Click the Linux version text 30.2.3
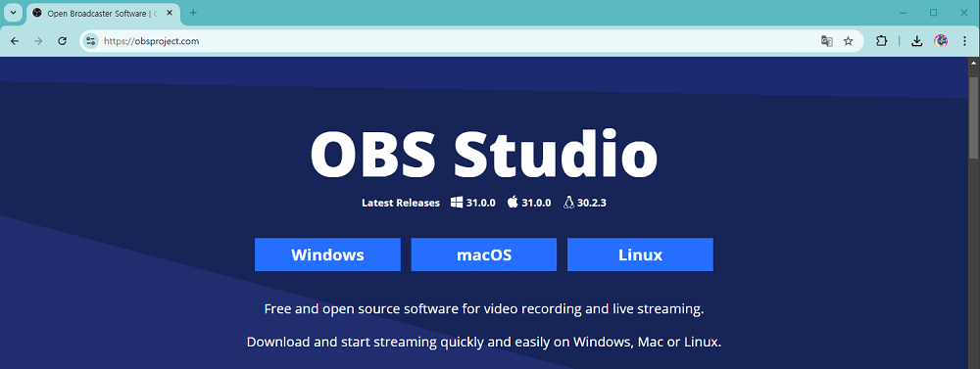Viewport: 980px width, 369px height. click(592, 203)
